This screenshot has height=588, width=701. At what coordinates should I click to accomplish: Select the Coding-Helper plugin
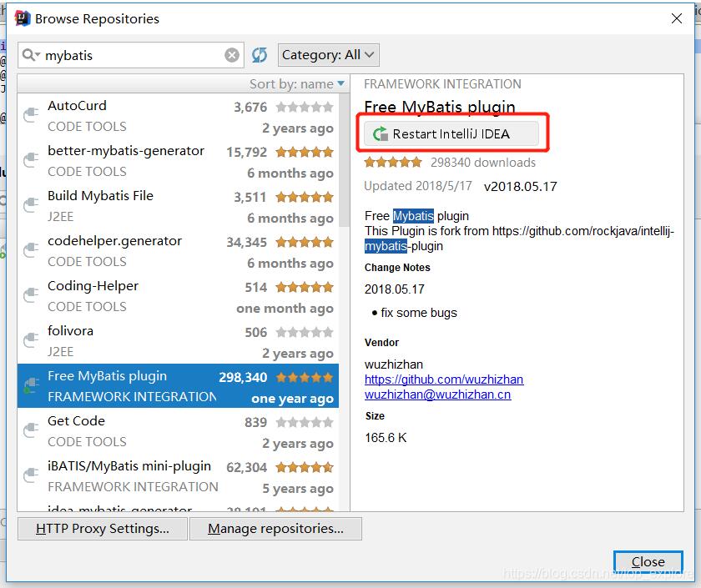click(x=178, y=297)
